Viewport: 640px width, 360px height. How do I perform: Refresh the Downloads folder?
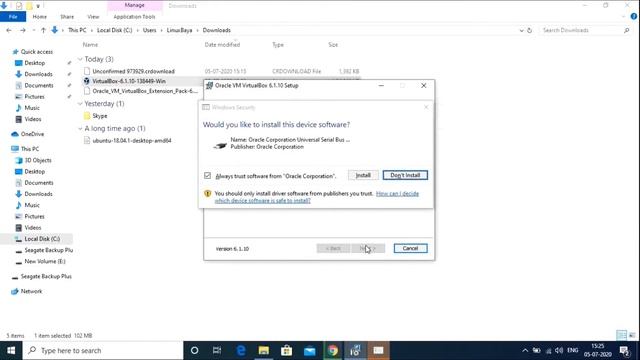click(529, 30)
